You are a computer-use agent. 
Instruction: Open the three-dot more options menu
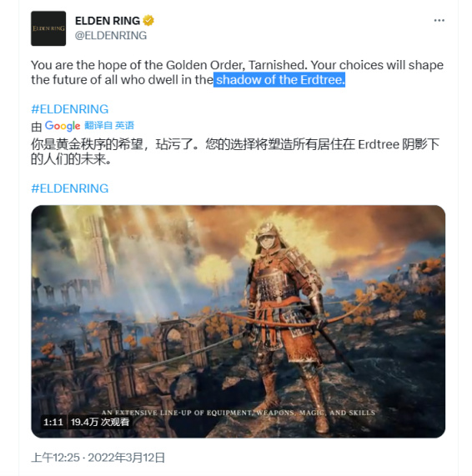439,20
